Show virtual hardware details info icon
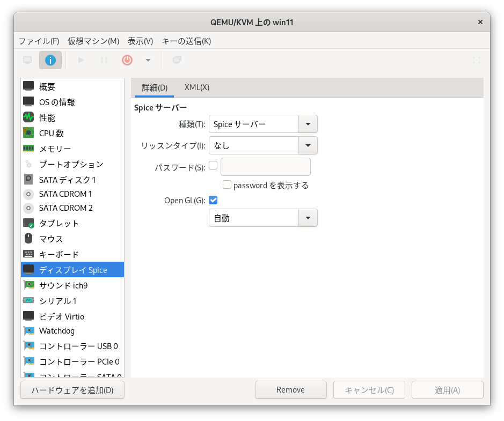 [50, 60]
